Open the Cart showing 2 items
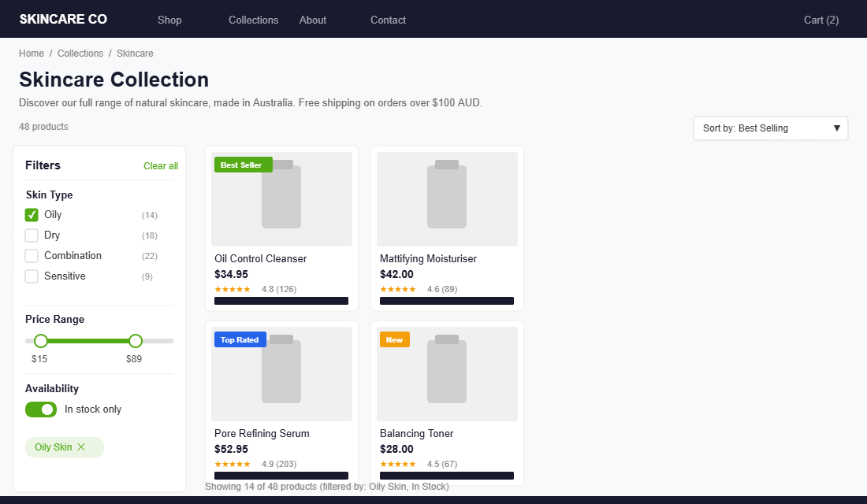867x504 pixels. point(820,20)
